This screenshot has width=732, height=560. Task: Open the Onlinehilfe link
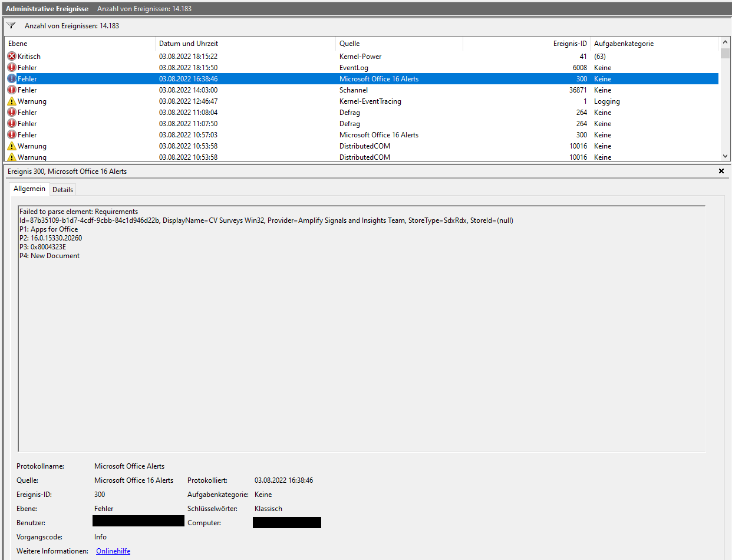pyautogui.click(x=113, y=551)
